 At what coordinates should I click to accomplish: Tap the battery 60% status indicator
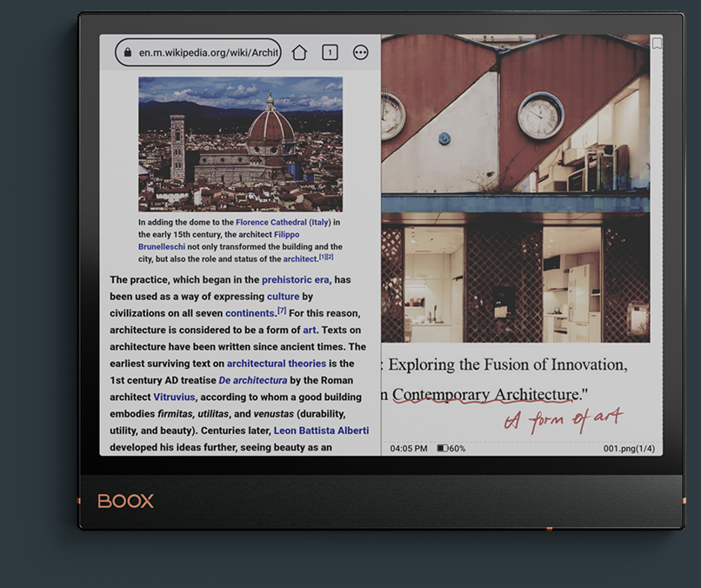point(451,449)
